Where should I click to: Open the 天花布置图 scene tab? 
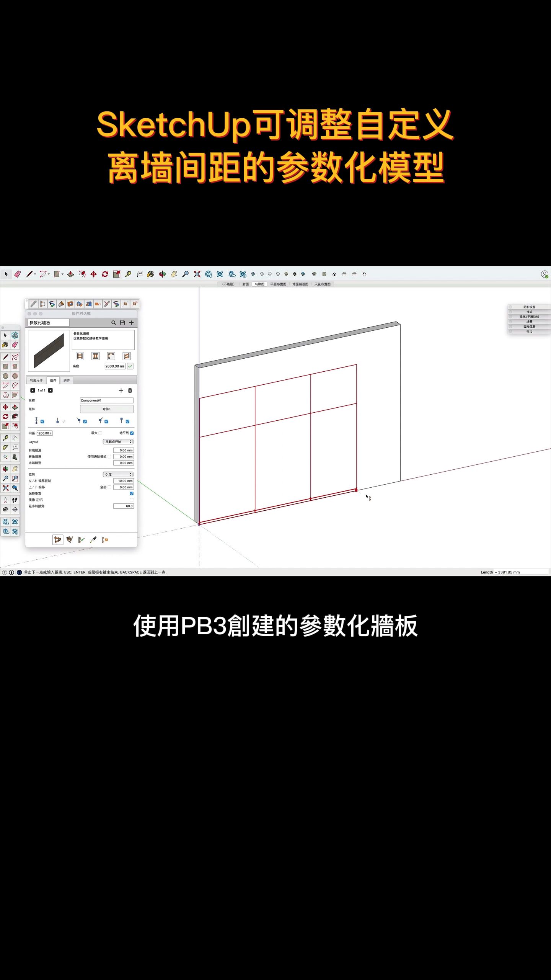click(323, 284)
